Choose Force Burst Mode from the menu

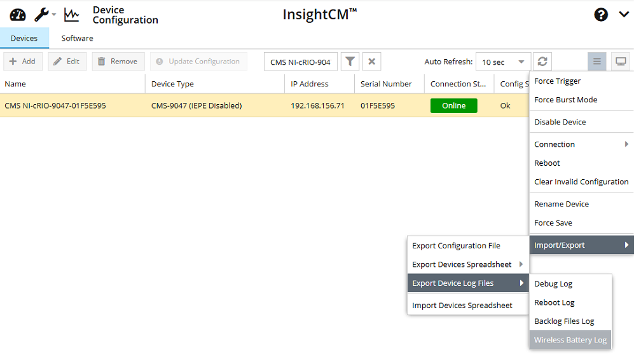tap(581, 100)
